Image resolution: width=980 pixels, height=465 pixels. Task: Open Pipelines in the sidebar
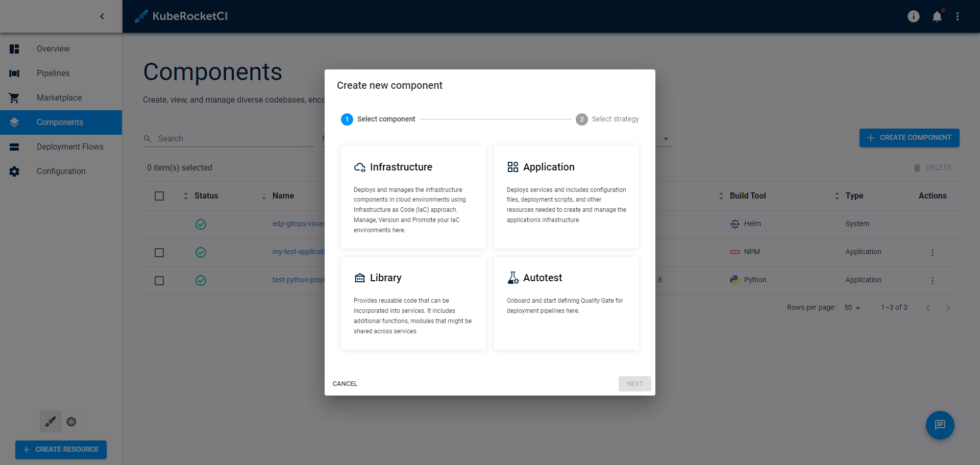pyautogui.click(x=61, y=74)
